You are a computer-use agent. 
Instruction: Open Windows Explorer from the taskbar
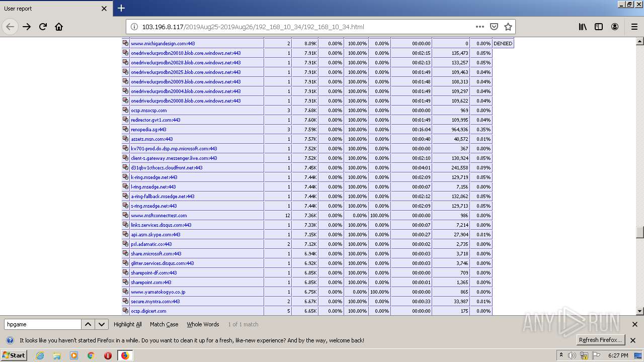coord(57,355)
